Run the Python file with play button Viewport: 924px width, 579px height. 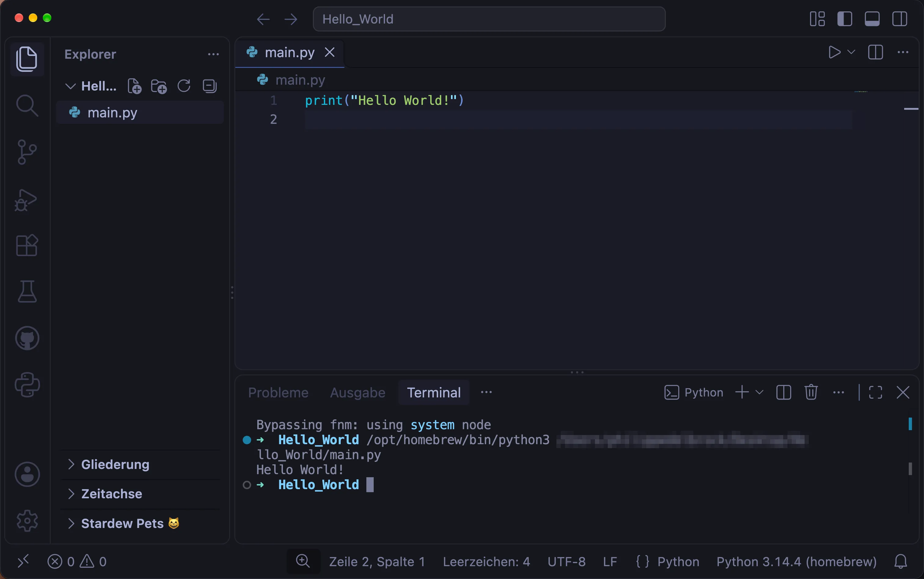point(834,52)
